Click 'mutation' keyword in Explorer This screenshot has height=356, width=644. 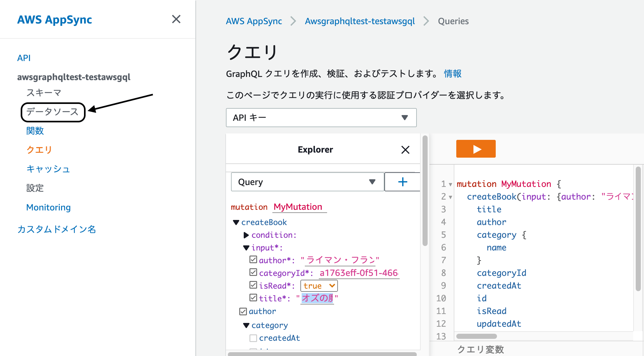249,207
